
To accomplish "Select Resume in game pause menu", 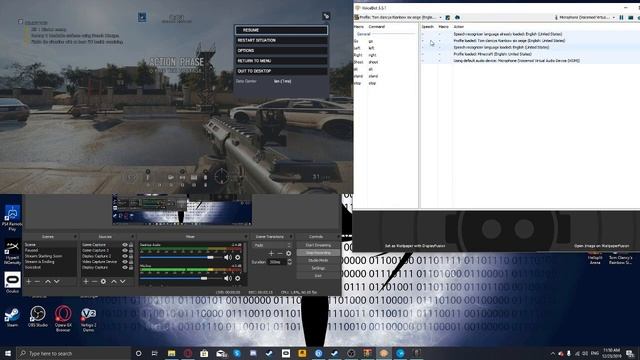I will 281,30.
